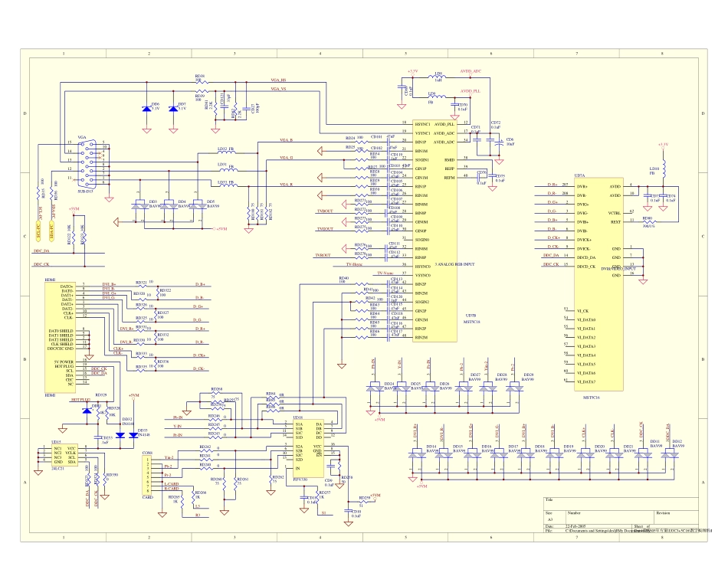
Task: Select the DD3 BAV99 diode pair
Action: pyautogui.click(x=140, y=205)
